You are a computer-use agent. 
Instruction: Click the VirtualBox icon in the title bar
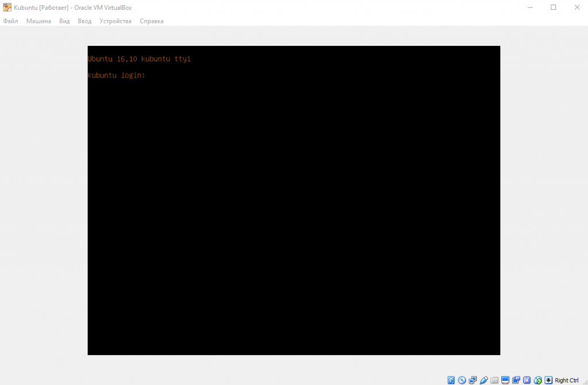[7, 7]
